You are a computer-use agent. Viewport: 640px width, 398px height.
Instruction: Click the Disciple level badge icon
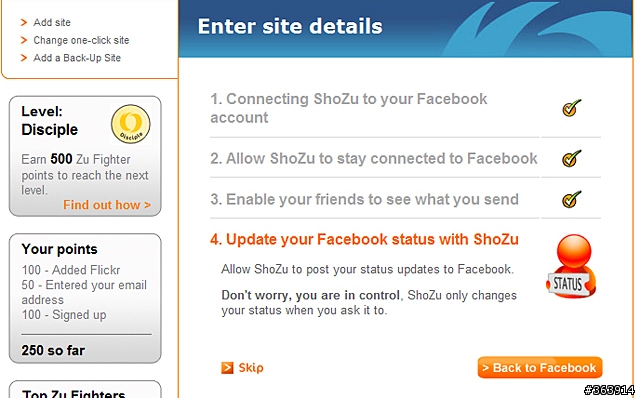131,124
